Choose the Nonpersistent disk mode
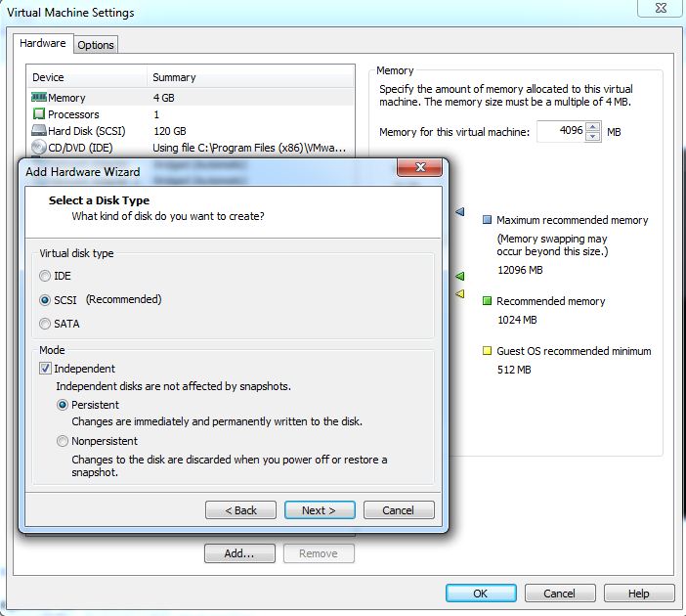Viewport: 686px width, 616px height. pos(63,442)
